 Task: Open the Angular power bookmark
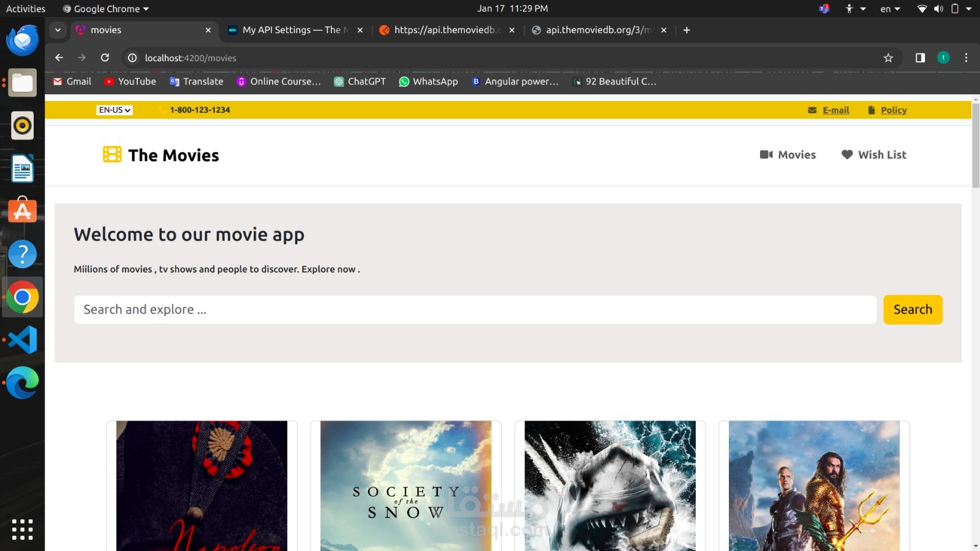pos(514,81)
